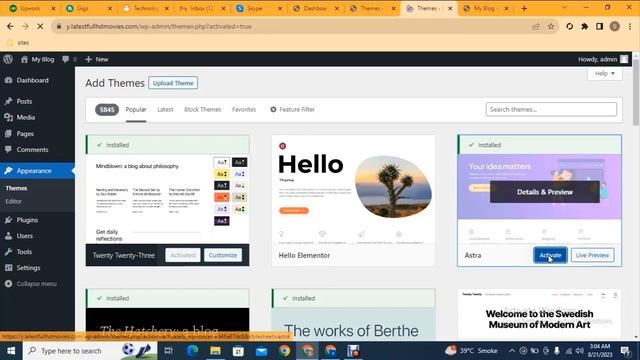Switch to Popular themes tab
The height and width of the screenshot is (360, 640).
[x=136, y=109]
